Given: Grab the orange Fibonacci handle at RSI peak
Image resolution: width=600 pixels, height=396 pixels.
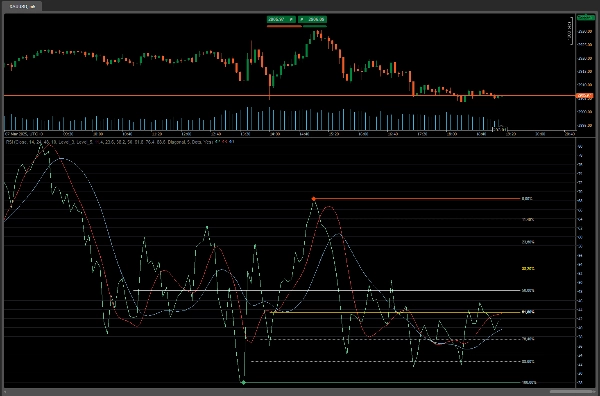Looking at the screenshot, I should tap(314, 199).
